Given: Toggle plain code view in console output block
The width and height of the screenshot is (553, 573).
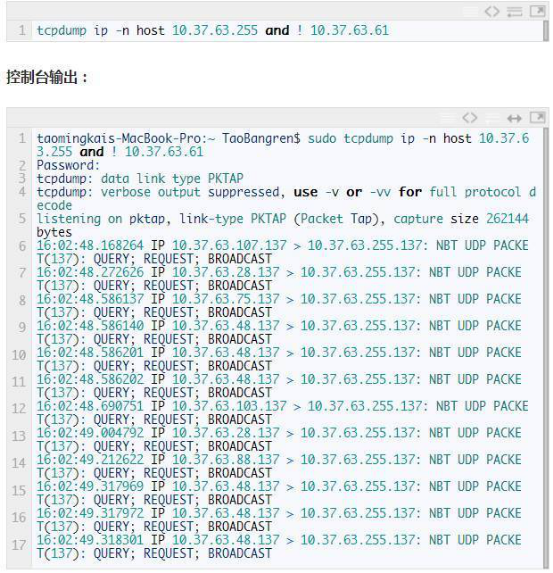Looking at the screenshot, I should 470,118.
